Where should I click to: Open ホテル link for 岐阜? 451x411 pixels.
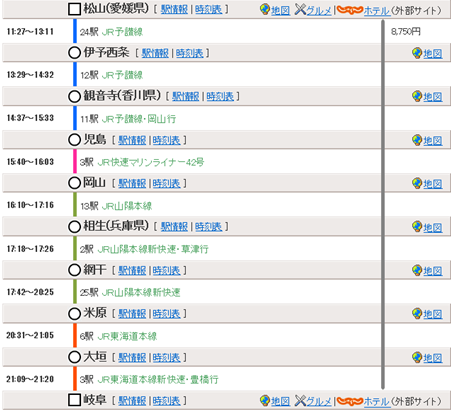pyautogui.click(x=377, y=402)
